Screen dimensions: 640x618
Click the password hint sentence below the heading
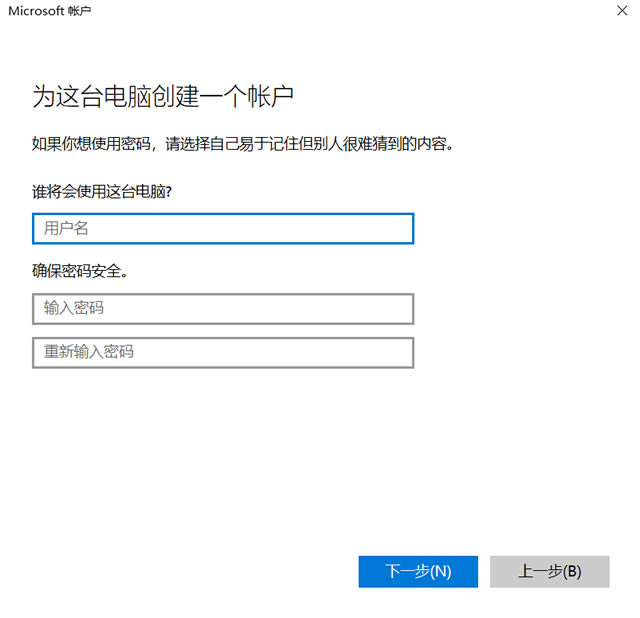pyautogui.click(x=243, y=144)
